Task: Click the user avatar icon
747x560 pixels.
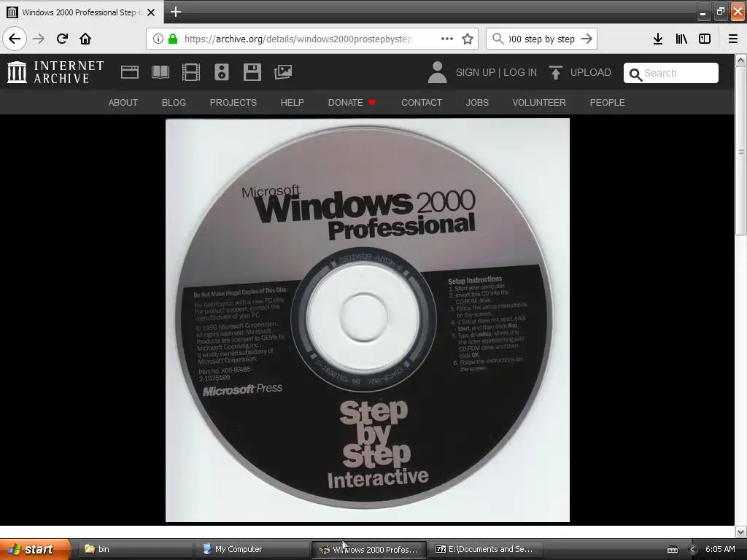Action: [438, 72]
